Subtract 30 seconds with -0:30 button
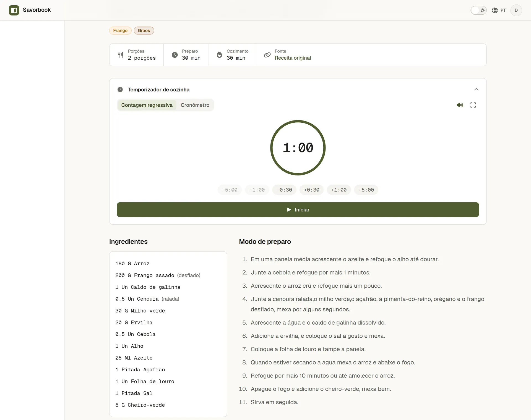The height and width of the screenshot is (420, 531). coord(284,190)
